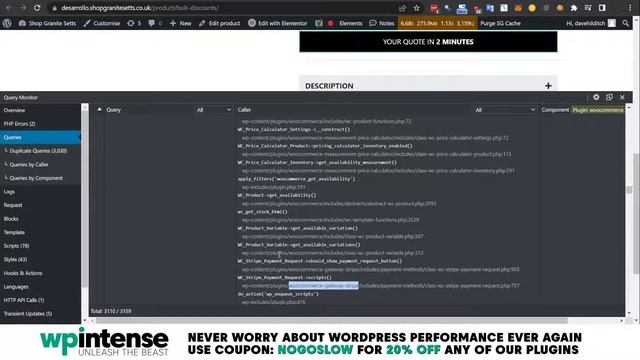Image resolution: width=640 pixels, height=360 pixels.
Task: Click 'Plugin: woocommerce' component cell
Action: click(598, 110)
